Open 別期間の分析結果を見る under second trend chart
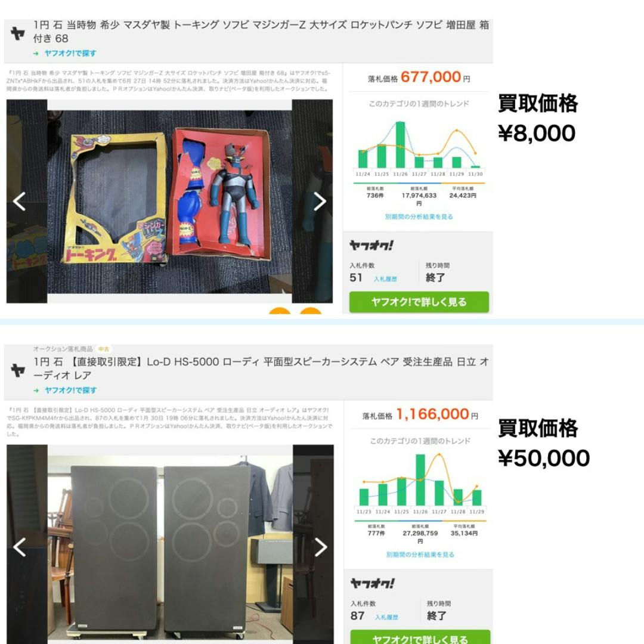Screen dimensions: 644x644 coord(420,555)
